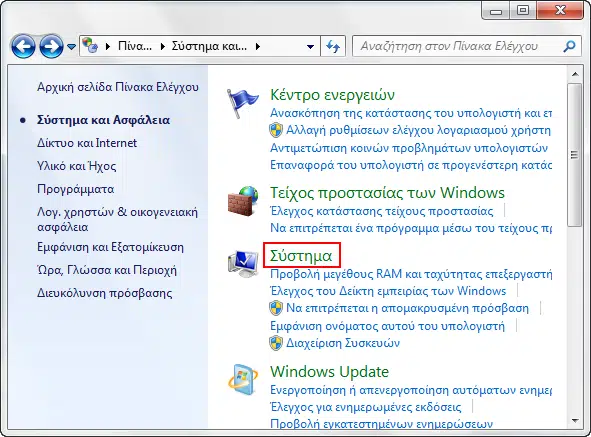Open the address bar history dropdown arrow
This screenshot has height=437, width=591.
[x=310, y=47]
